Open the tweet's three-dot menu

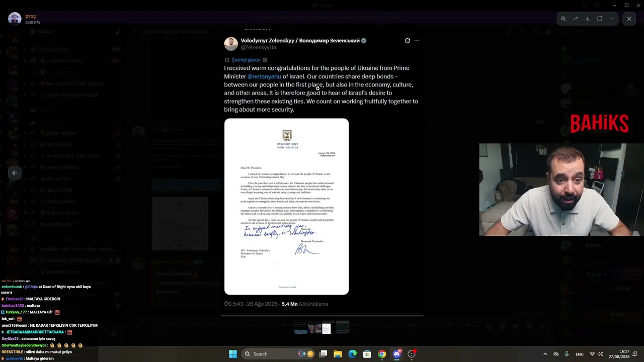click(417, 41)
